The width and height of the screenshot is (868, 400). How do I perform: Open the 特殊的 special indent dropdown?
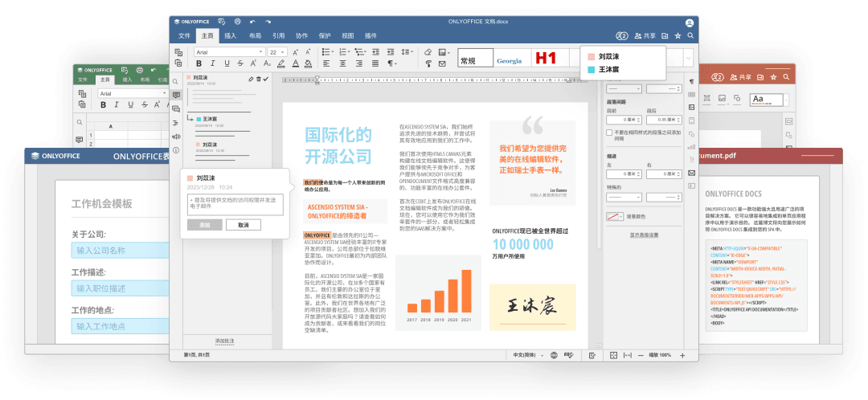coord(624,197)
